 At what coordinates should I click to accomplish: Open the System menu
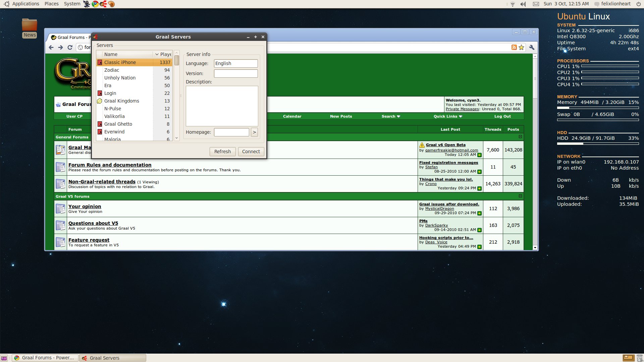tap(72, 4)
